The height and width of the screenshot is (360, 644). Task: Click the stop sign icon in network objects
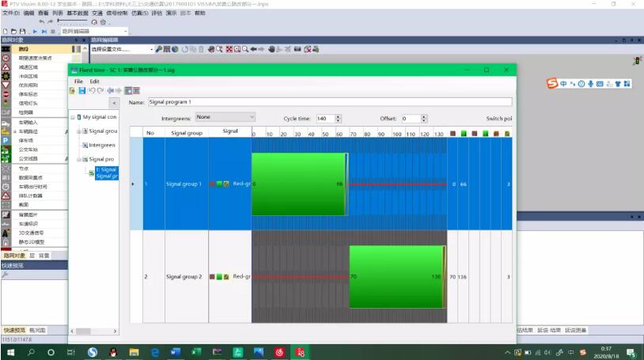6,94
